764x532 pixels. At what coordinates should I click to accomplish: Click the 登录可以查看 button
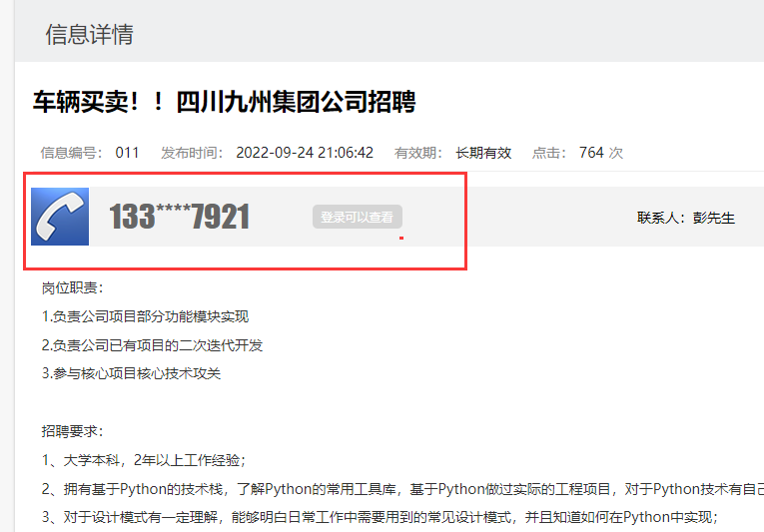pyautogui.click(x=358, y=217)
